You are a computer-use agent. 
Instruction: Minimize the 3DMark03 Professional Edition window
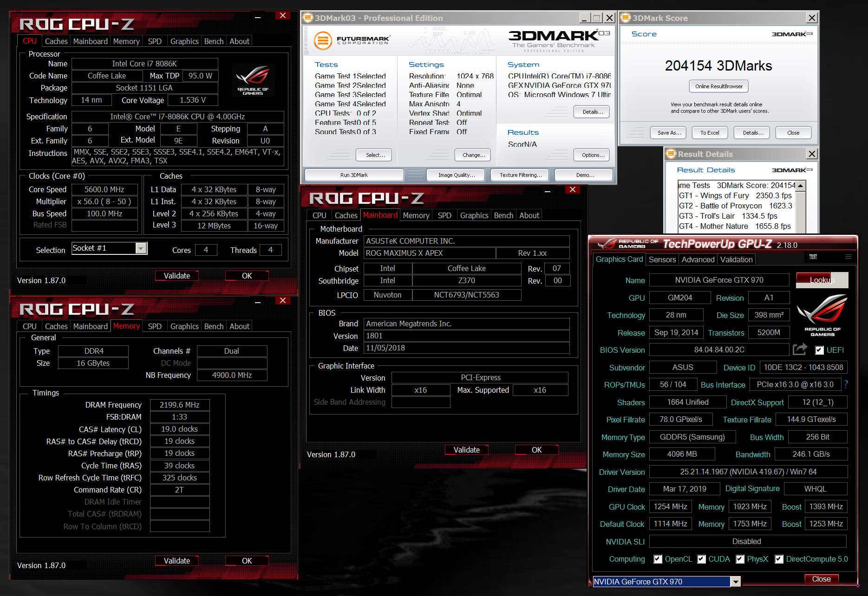585,18
